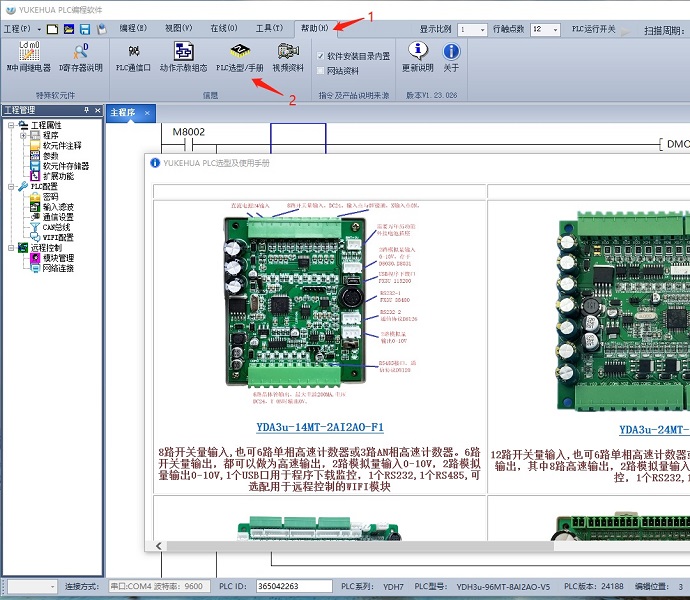The image size is (690, 600).
Task: Click the 工程属性 root tree item
Action: [x=46, y=125]
